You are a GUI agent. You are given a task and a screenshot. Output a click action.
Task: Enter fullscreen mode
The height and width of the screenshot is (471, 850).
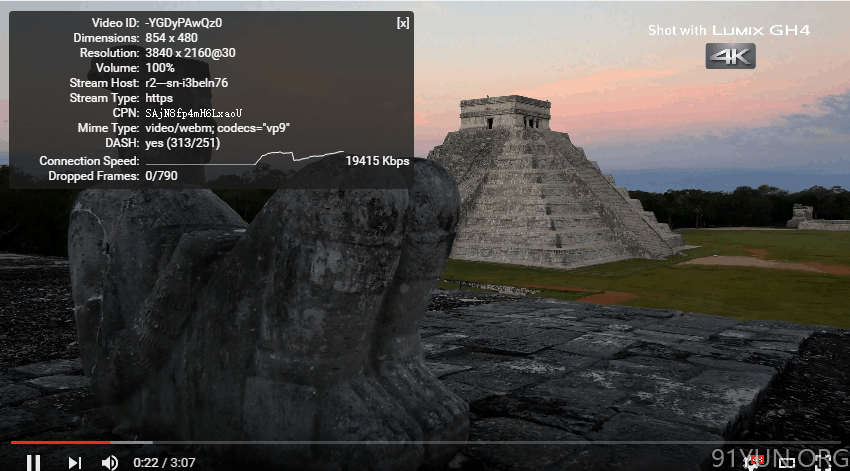[822, 462]
